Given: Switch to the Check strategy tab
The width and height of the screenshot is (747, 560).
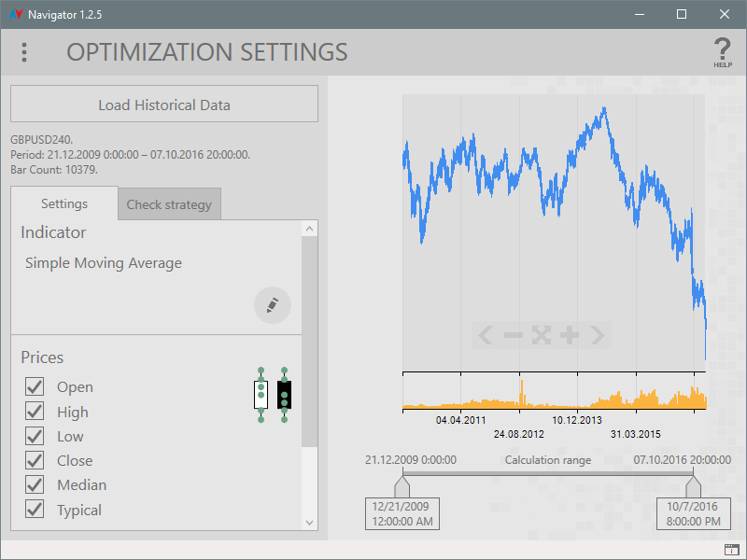Looking at the screenshot, I should pyautogui.click(x=169, y=204).
